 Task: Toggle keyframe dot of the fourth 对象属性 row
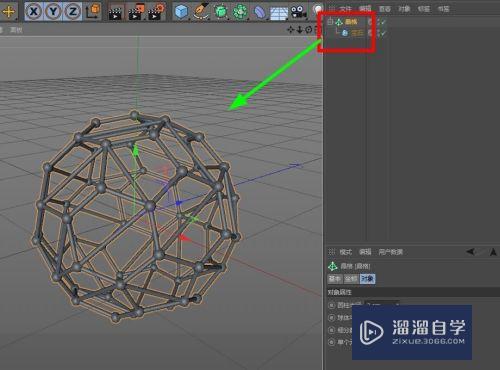tap(331, 342)
